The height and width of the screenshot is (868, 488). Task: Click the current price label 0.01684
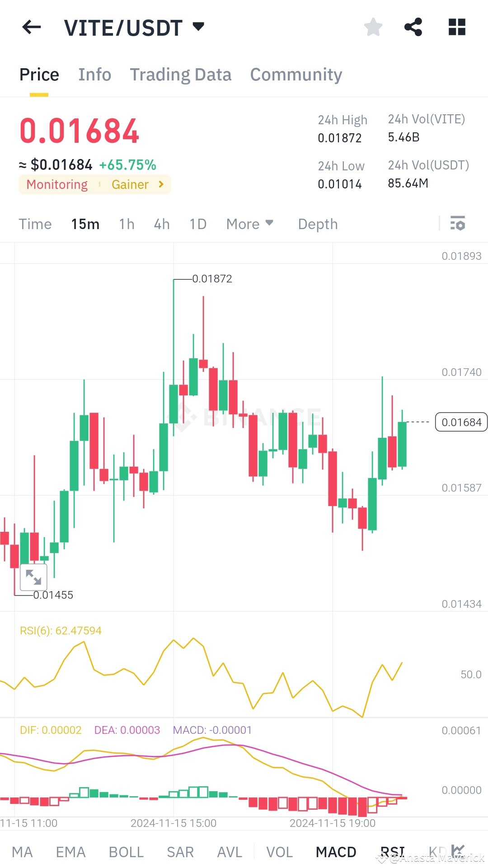(x=461, y=422)
